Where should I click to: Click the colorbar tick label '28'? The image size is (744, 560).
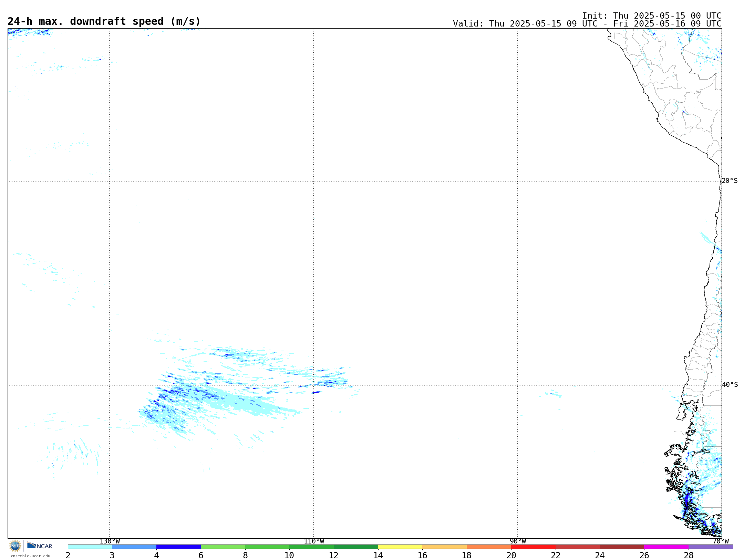tap(689, 556)
